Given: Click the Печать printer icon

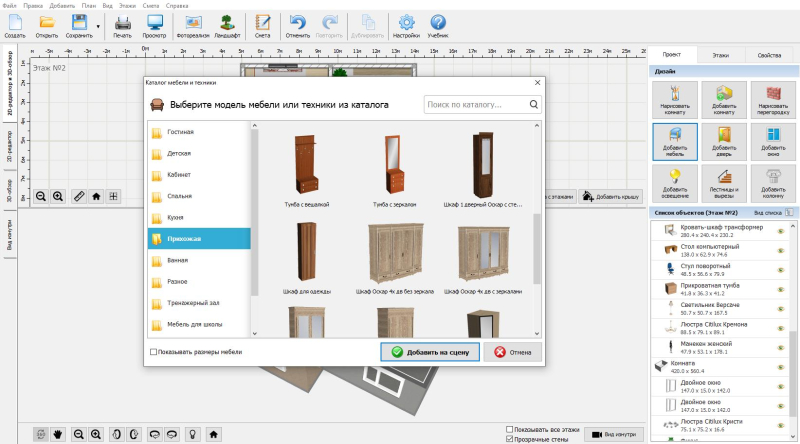Looking at the screenshot, I should tap(122, 24).
